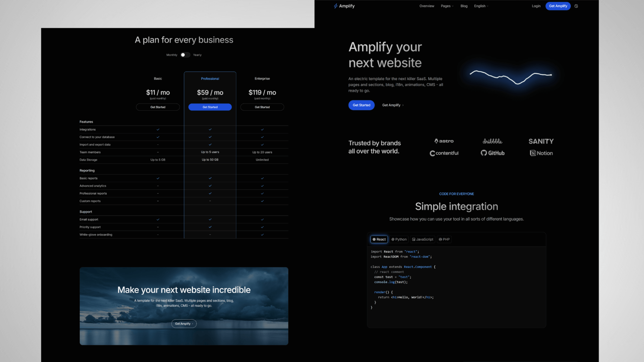The width and height of the screenshot is (644, 362).
Task: Toggle Monthly/Yearly billing switch
Action: [x=185, y=55]
